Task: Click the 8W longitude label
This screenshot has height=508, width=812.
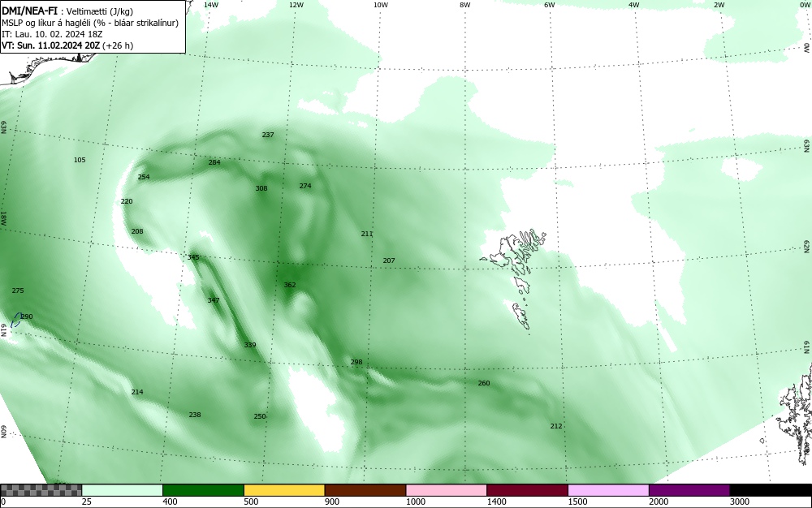Action: click(465, 5)
